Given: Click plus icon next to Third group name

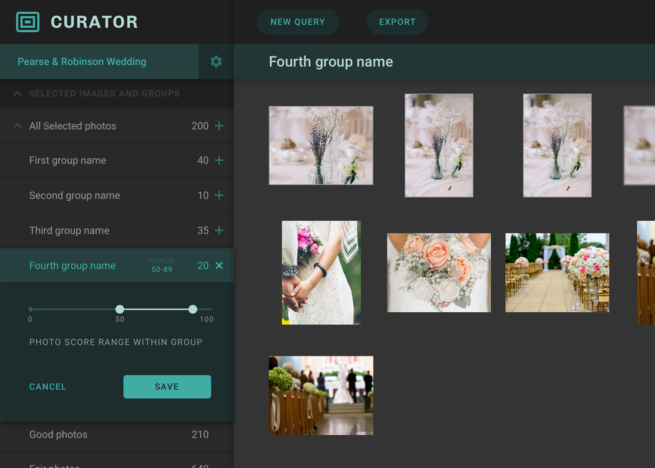Looking at the screenshot, I should pyautogui.click(x=219, y=231).
